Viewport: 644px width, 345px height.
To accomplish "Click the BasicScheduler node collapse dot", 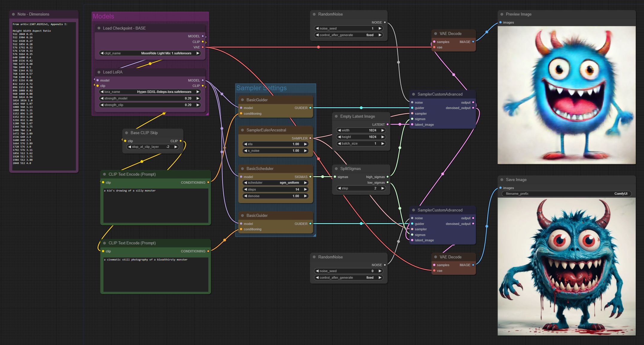I will pyautogui.click(x=242, y=169).
